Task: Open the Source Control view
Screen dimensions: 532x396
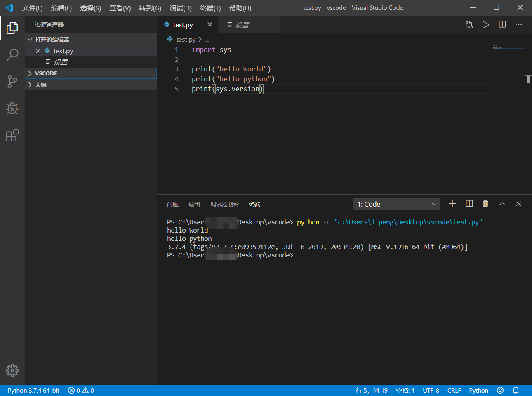Action: click(12, 81)
